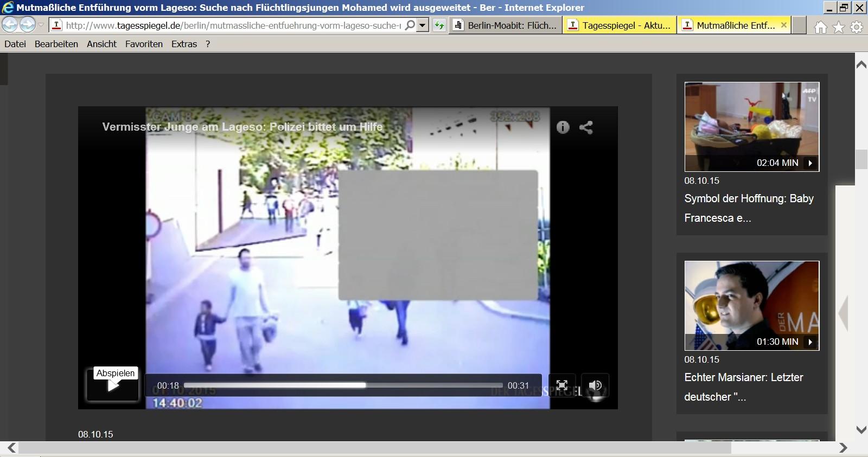
Task: Click the tagesspiegel.de URL in the address bar
Action: pos(233,25)
